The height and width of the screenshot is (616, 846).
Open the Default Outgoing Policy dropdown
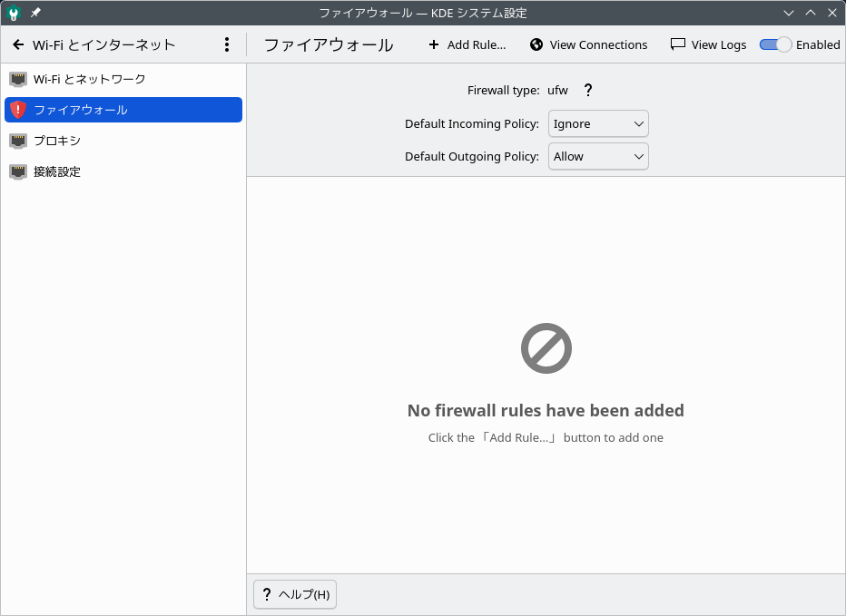(x=598, y=156)
